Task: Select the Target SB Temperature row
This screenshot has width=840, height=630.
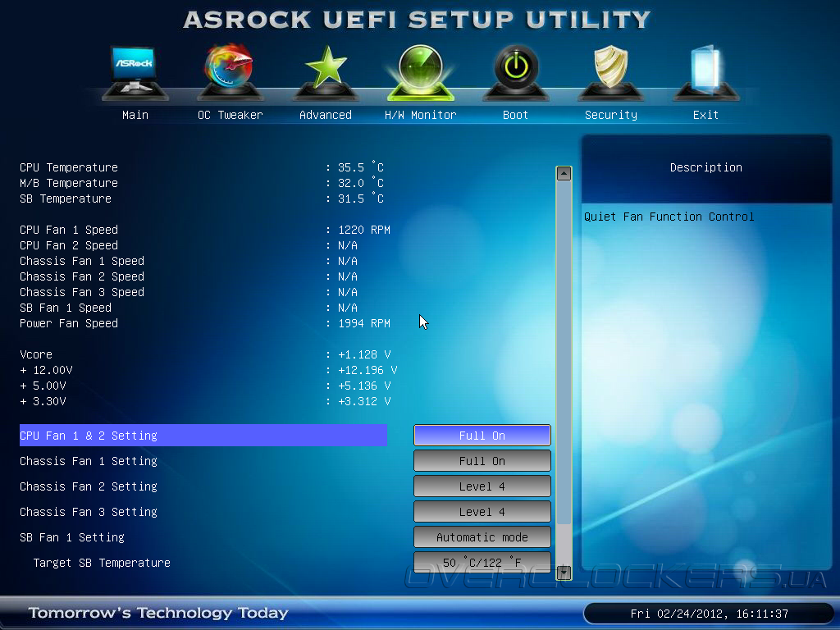Action: point(203,563)
